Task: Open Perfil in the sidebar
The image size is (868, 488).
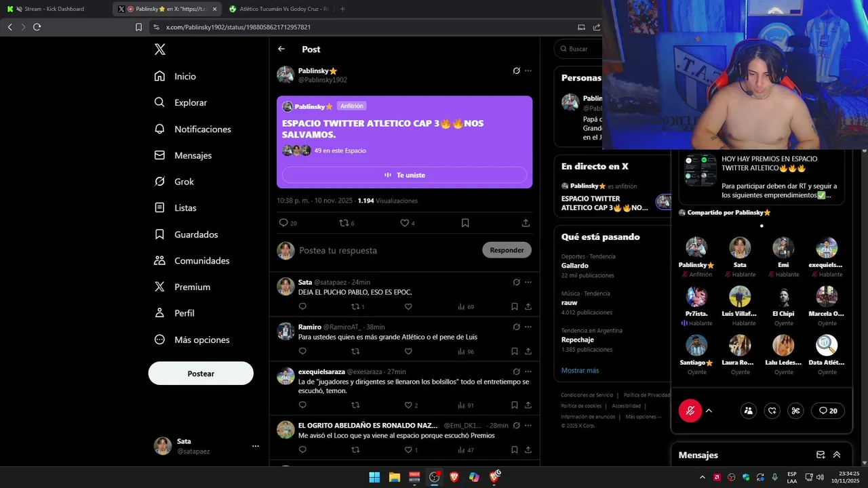Action: click(174, 313)
